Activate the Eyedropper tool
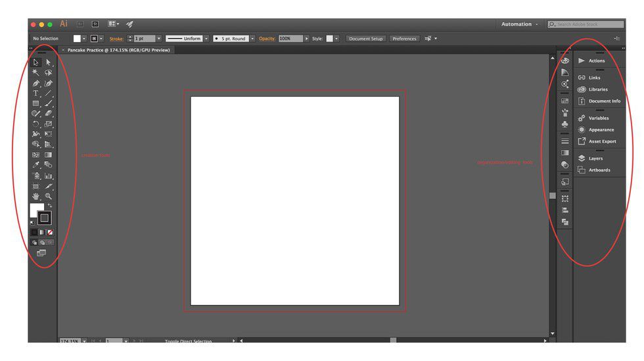 36,165
